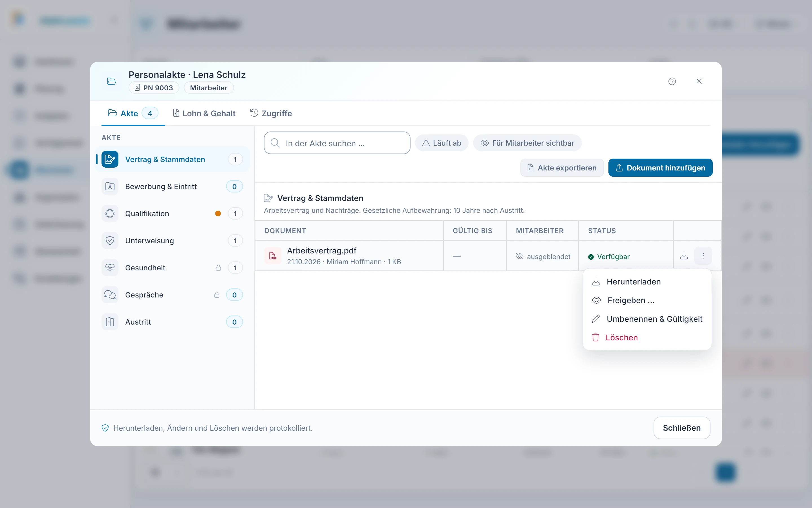Click the Gesundheit heart icon
Screen dimensions: 812x508
click(110, 268)
